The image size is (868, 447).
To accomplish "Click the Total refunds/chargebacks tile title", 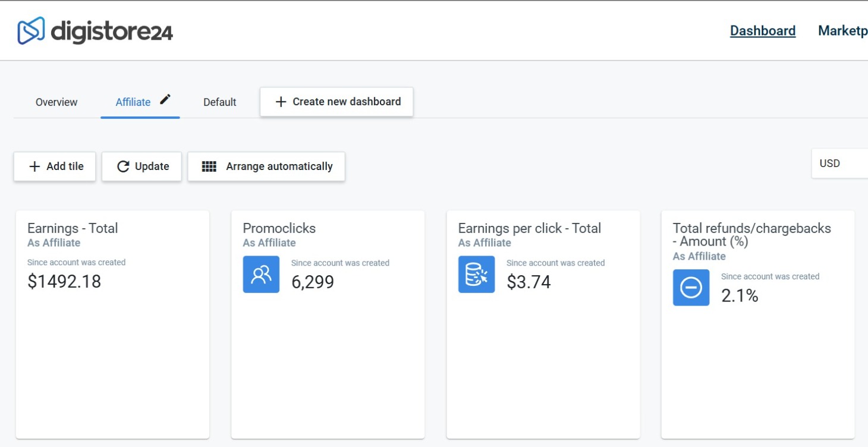I will (751, 235).
